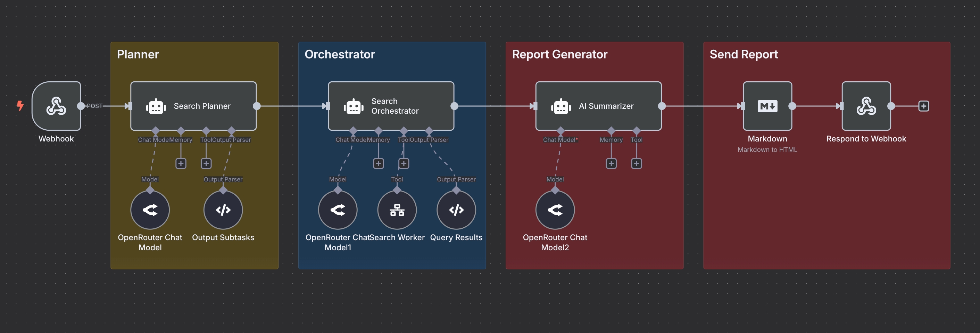The width and height of the screenshot is (980, 333).
Task: Click Search Planner's Output Parser connector label
Action: pyautogui.click(x=231, y=140)
